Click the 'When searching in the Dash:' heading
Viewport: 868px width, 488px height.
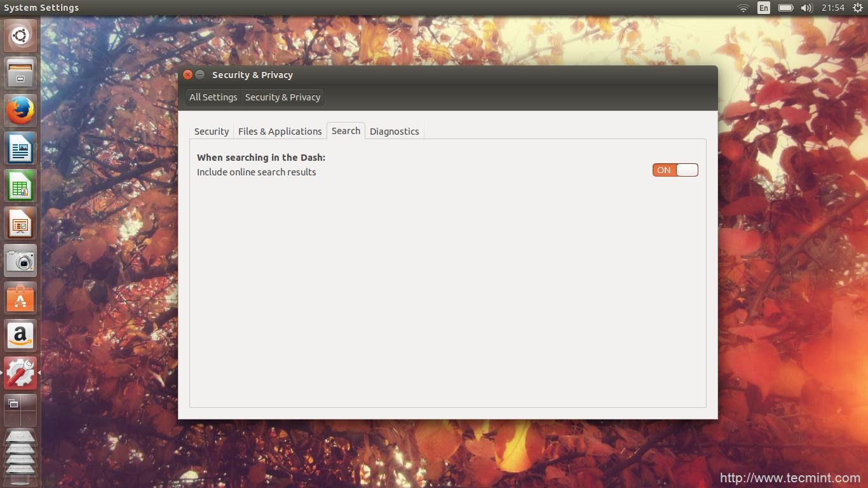(x=261, y=158)
